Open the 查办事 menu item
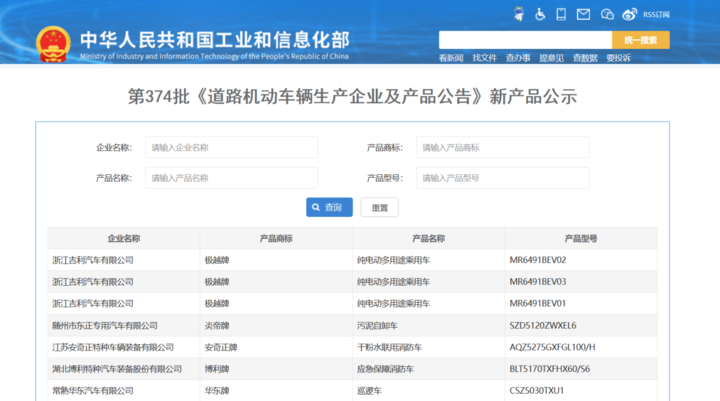The image size is (720, 401). (x=518, y=58)
